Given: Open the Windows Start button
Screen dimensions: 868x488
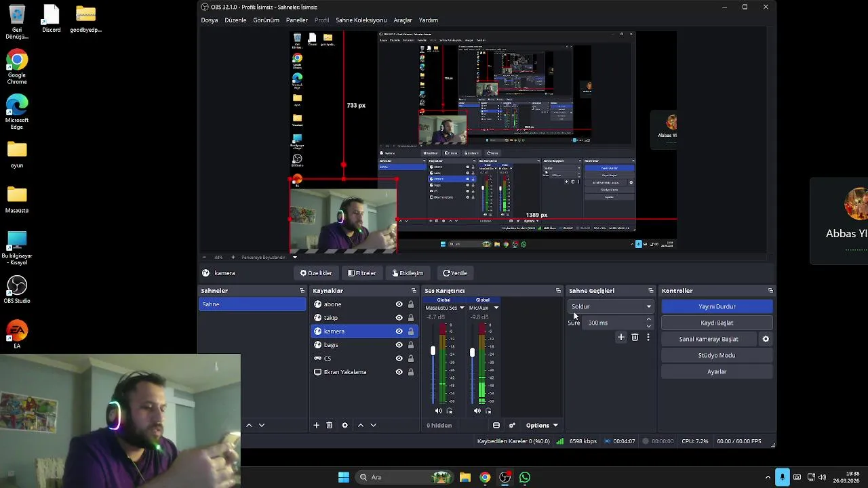Looking at the screenshot, I should click(x=344, y=477).
